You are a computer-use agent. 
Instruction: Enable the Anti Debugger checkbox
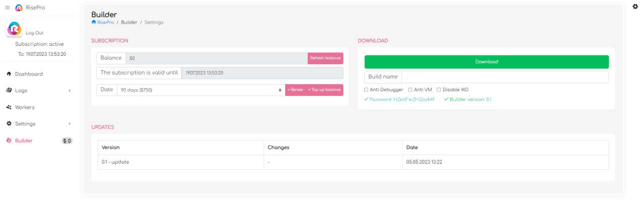tap(366, 90)
